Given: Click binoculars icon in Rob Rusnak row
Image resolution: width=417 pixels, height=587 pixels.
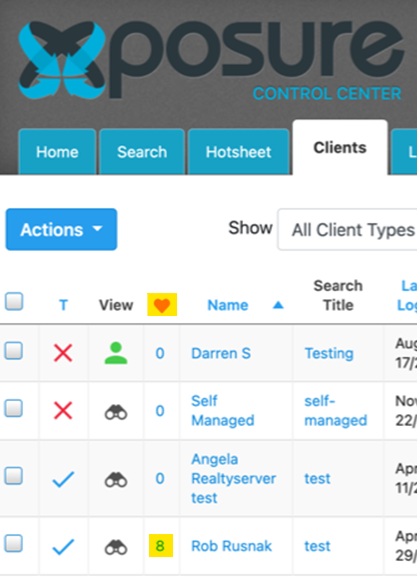Looking at the screenshot, I should 116,547.
